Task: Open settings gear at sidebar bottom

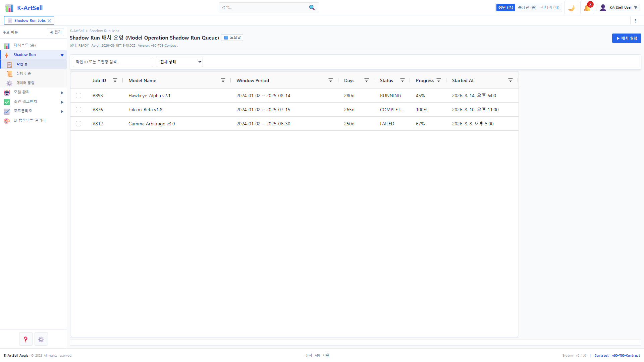Action: coord(41,339)
